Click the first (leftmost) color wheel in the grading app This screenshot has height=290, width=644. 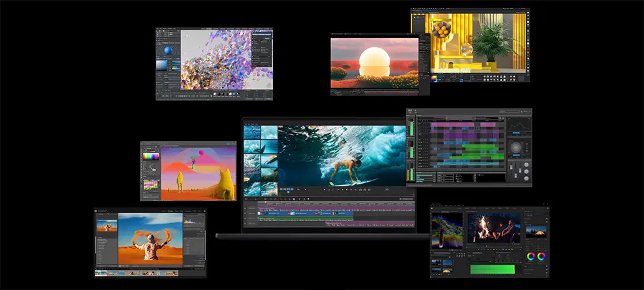531,256
